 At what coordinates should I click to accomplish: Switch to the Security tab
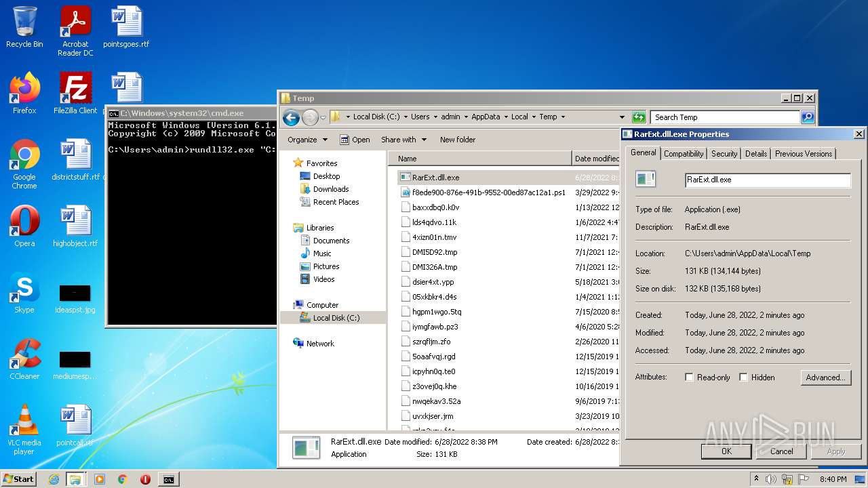point(724,154)
